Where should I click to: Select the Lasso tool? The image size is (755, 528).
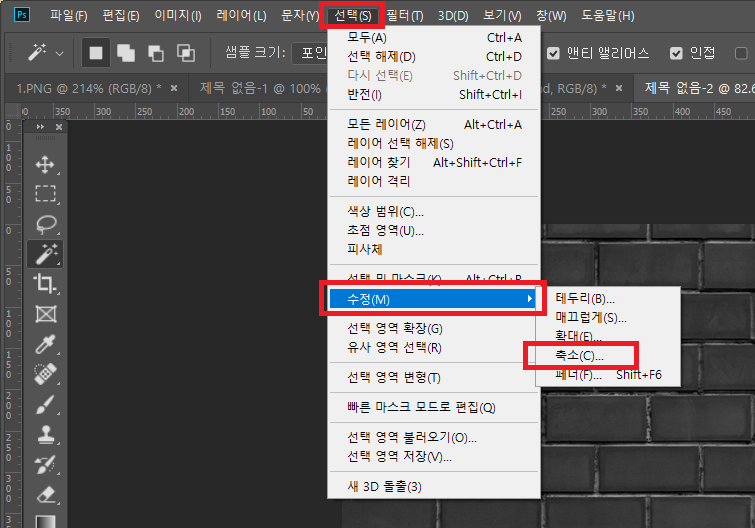(45, 224)
